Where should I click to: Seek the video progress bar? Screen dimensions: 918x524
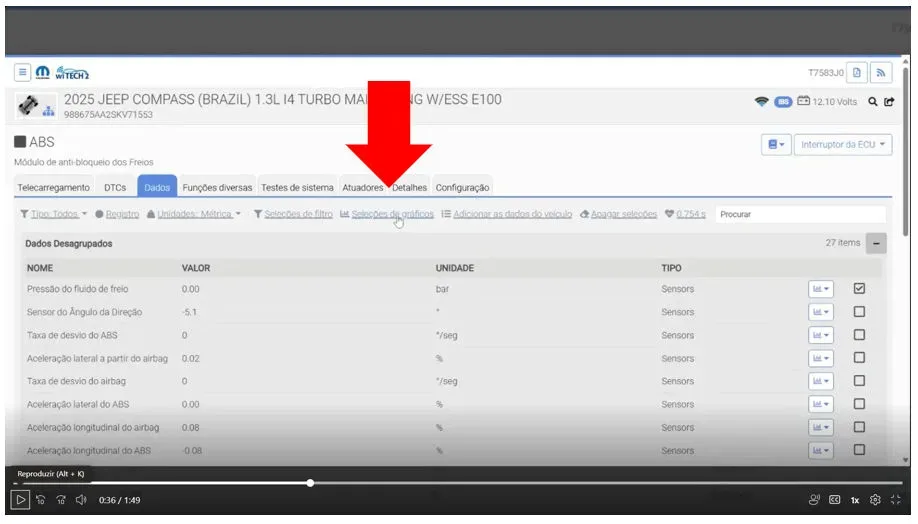[x=458, y=484]
